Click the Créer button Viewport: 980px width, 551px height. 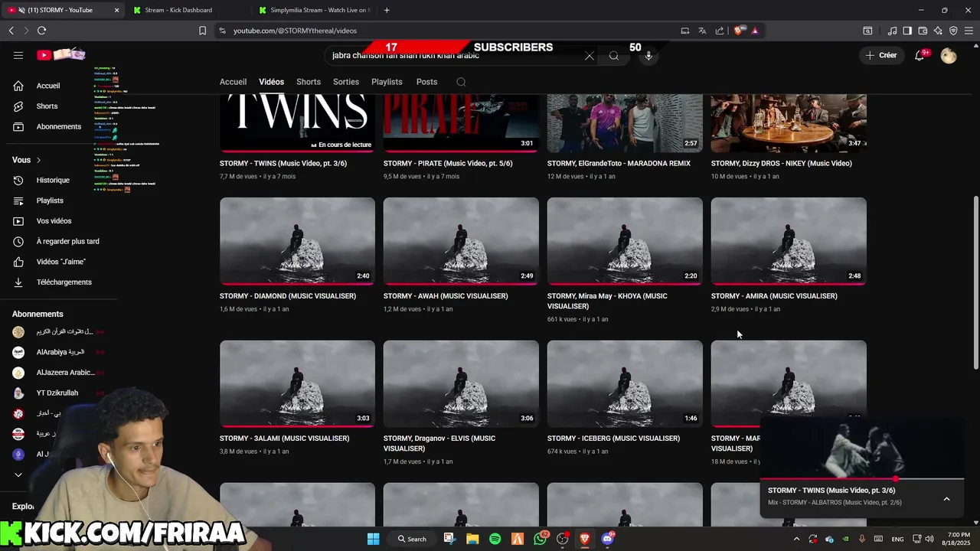pyautogui.click(x=880, y=55)
